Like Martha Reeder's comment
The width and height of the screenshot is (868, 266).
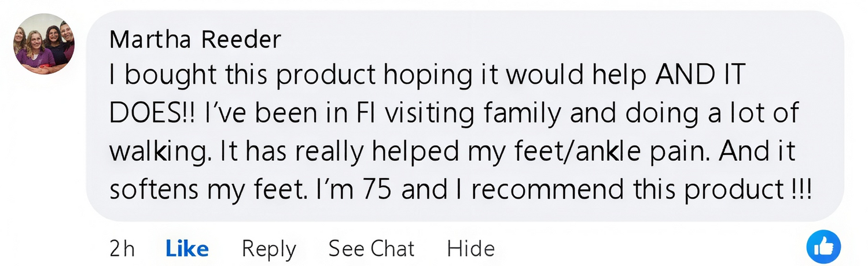tap(187, 249)
